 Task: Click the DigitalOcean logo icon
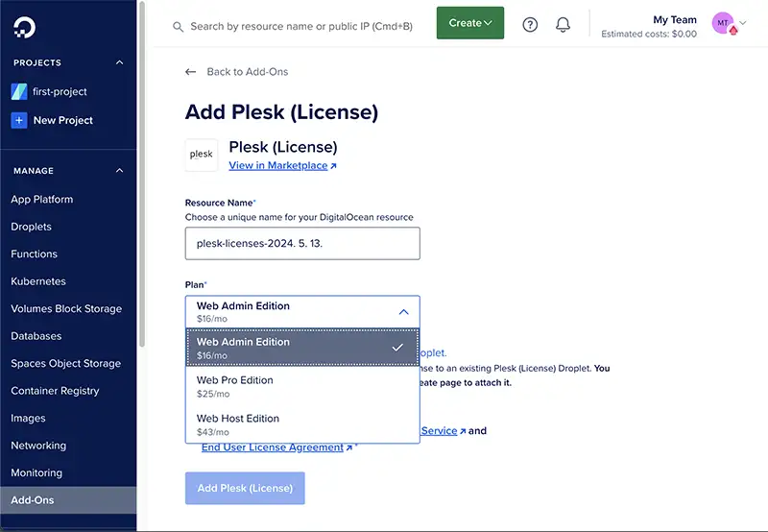[24, 28]
